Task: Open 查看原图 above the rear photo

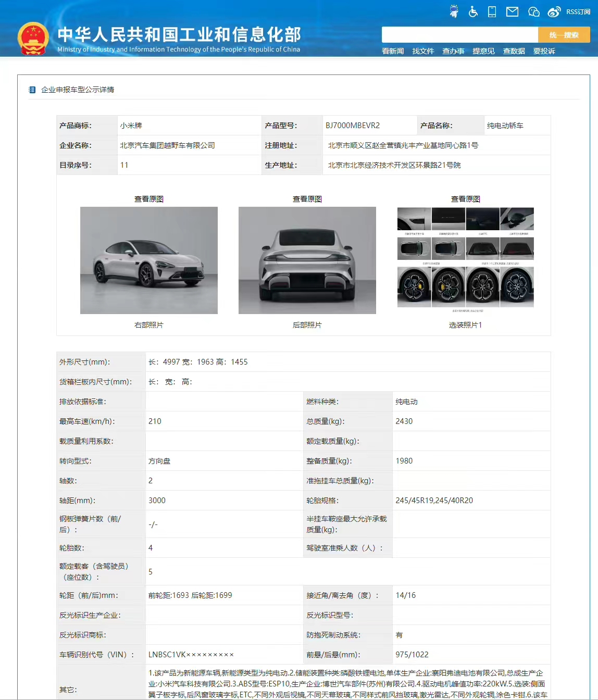Action: pos(307,198)
